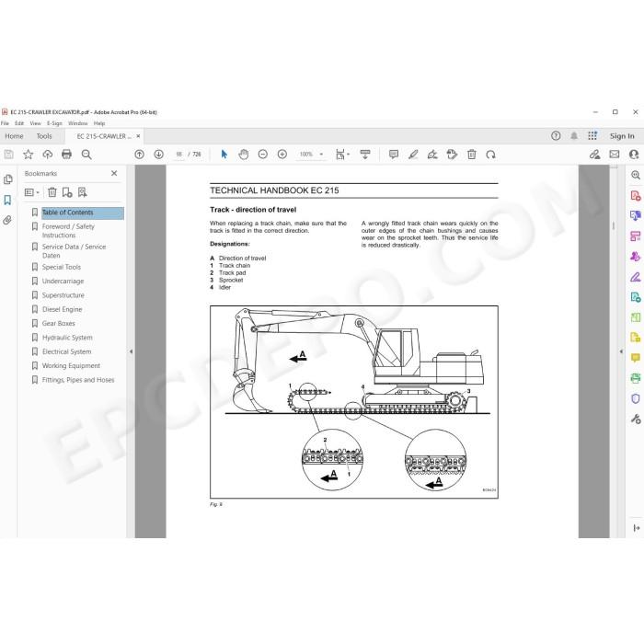644x644 pixels.
Task: Go to the previous page with the up arrow
Action: (x=139, y=155)
